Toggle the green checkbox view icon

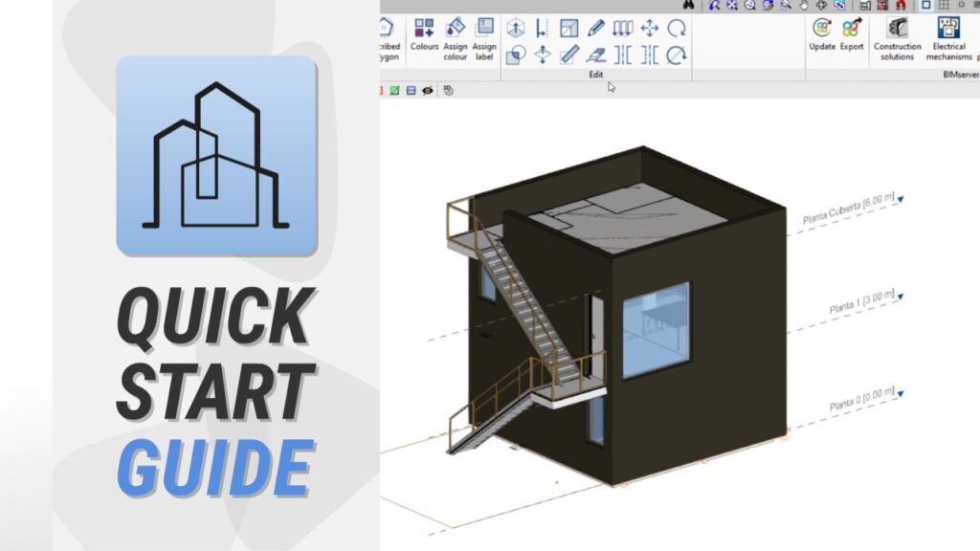click(x=393, y=91)
